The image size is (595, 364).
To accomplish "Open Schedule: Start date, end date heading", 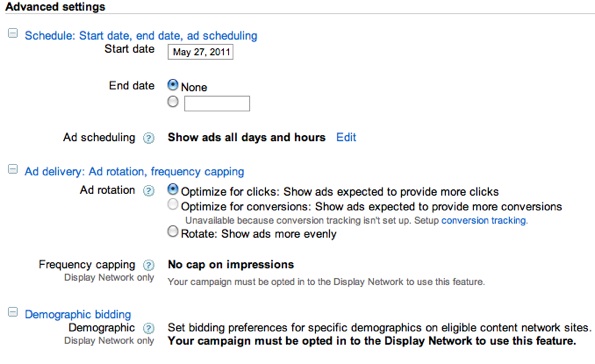I will click(141, 36).
